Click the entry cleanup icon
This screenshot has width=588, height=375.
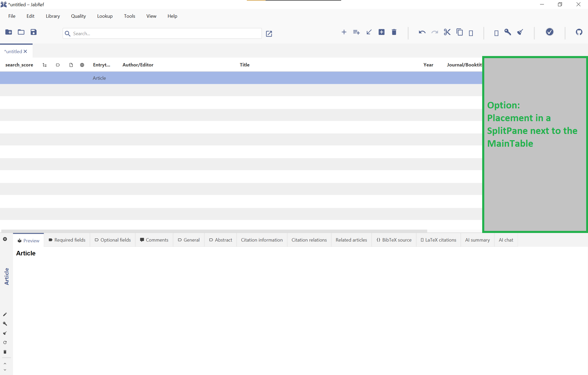pos(520,32)
